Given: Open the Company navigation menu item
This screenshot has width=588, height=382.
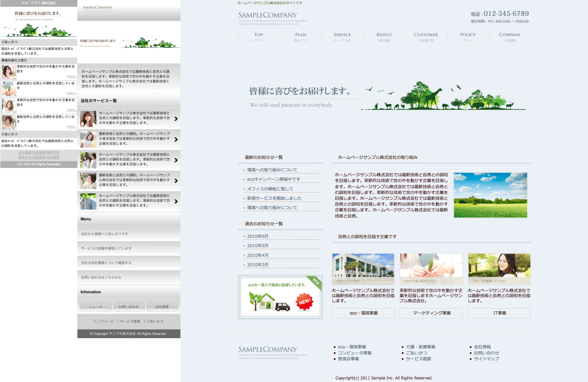Looking at the screenshot, I should coord(510,37).
